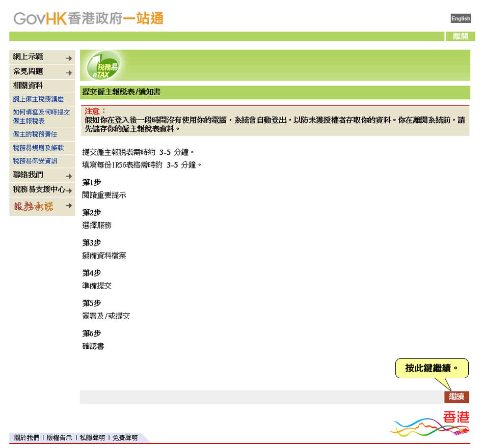Click the 簽署及/或提交 step text

click(x=106, y=316)
